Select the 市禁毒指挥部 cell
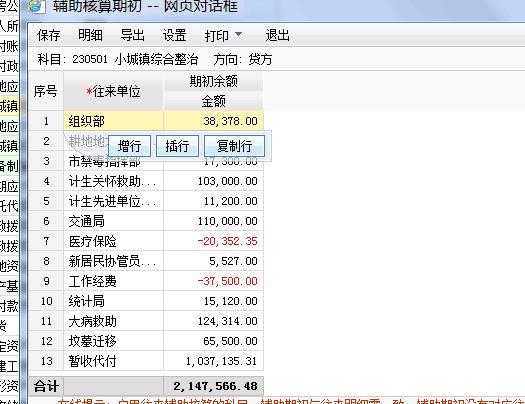Screen dimensions: 525x404 [x=114, y=161]
